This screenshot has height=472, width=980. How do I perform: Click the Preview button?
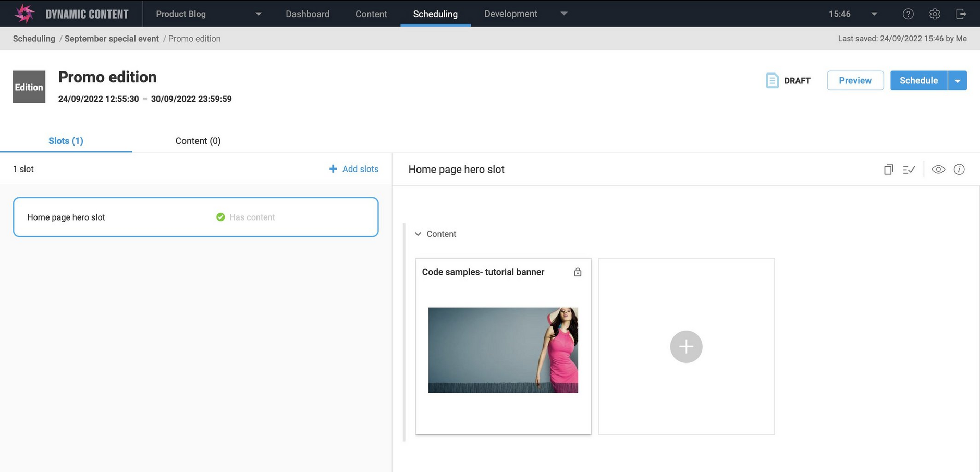point(855,81)
